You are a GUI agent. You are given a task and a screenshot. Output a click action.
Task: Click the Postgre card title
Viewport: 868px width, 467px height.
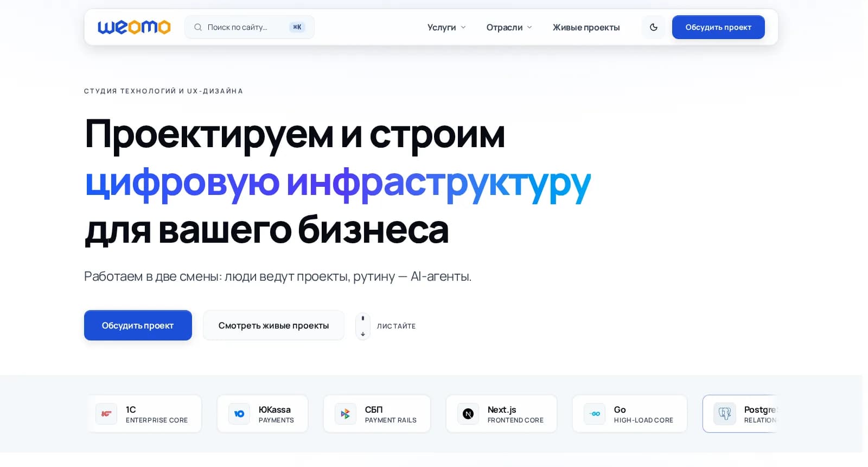761,409
